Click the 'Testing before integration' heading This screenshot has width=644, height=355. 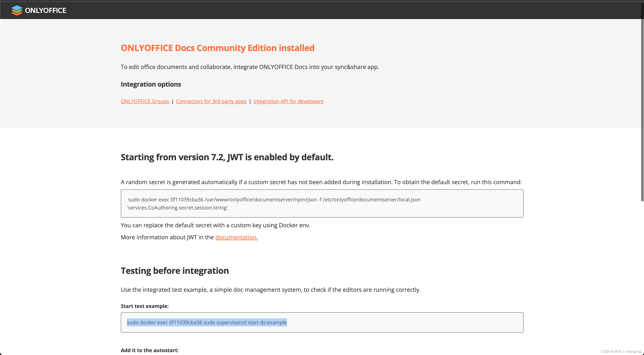pos(175,271)
